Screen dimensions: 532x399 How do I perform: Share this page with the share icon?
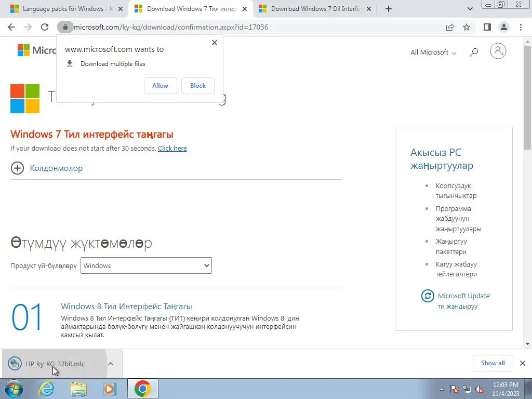click(x=450, y=27)
